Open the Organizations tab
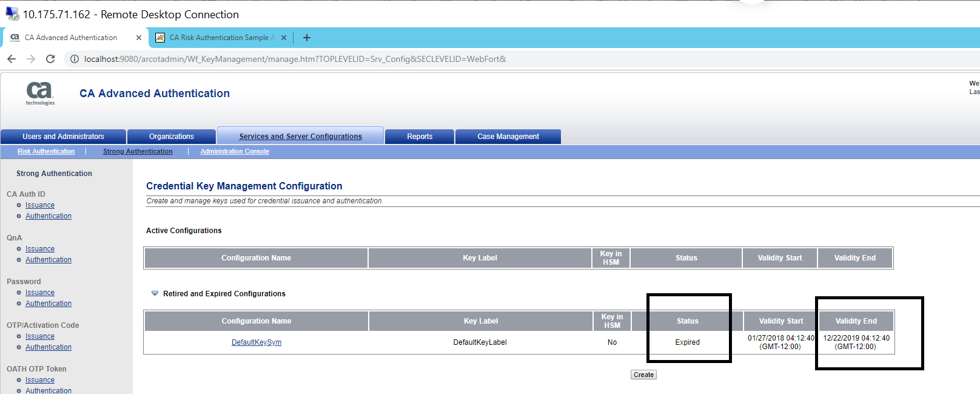This screenshot has width=980, height=394. point(172,137)
